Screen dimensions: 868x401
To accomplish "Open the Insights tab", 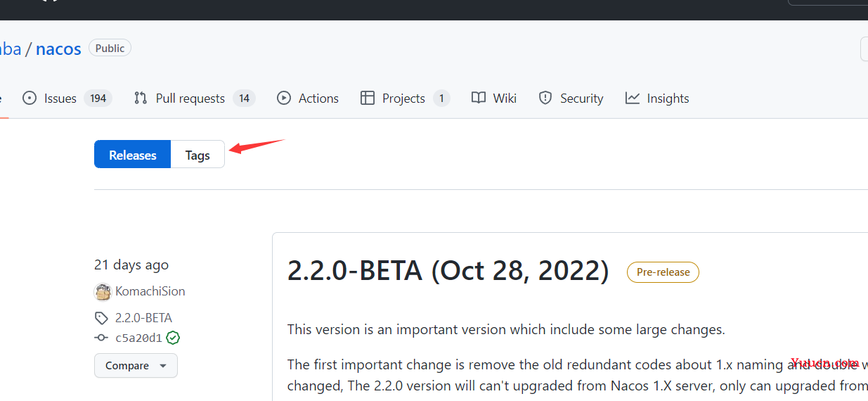I will pyautogui.click(x=657, y=98).
